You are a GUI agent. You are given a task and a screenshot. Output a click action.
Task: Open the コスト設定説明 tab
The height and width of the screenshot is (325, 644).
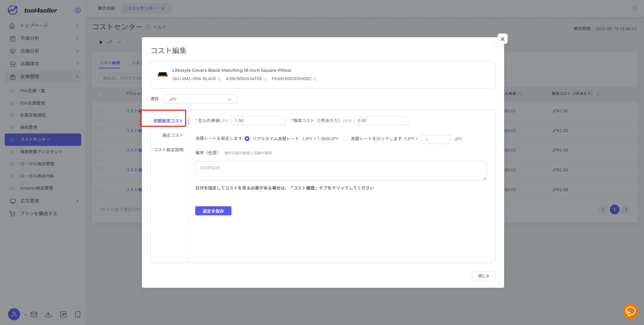169,150
